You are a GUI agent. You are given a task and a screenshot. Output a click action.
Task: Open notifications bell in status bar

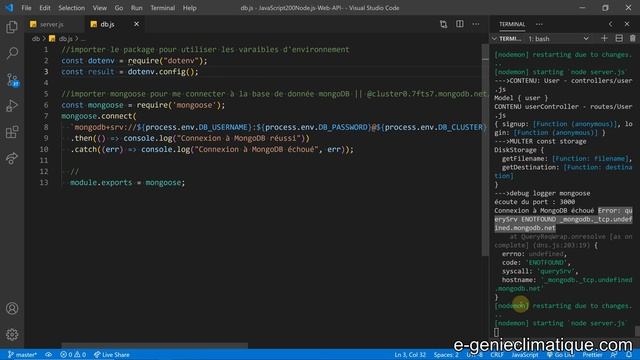pos(629,355)
